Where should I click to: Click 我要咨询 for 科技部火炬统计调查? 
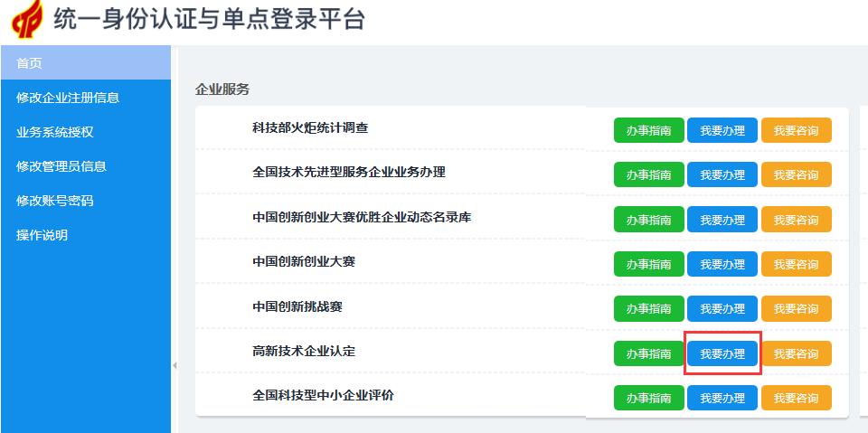coord(796,131)
